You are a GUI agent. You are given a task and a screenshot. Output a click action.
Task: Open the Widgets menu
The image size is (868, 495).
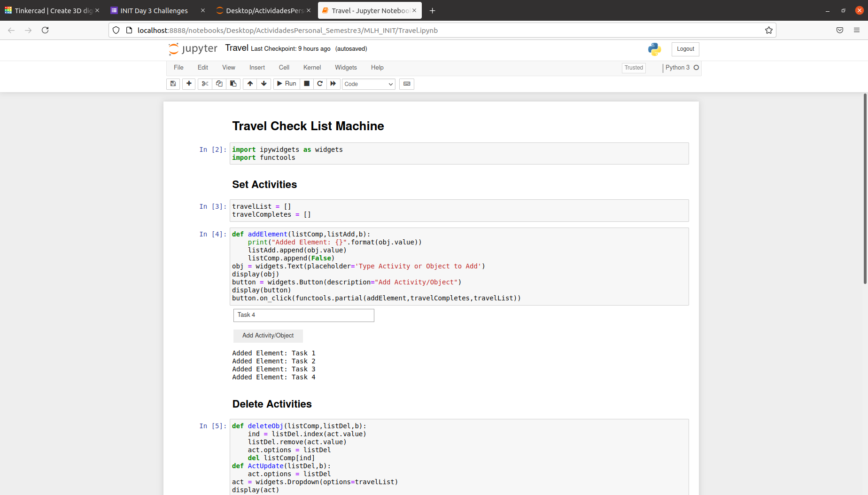(x=346, y=68)
